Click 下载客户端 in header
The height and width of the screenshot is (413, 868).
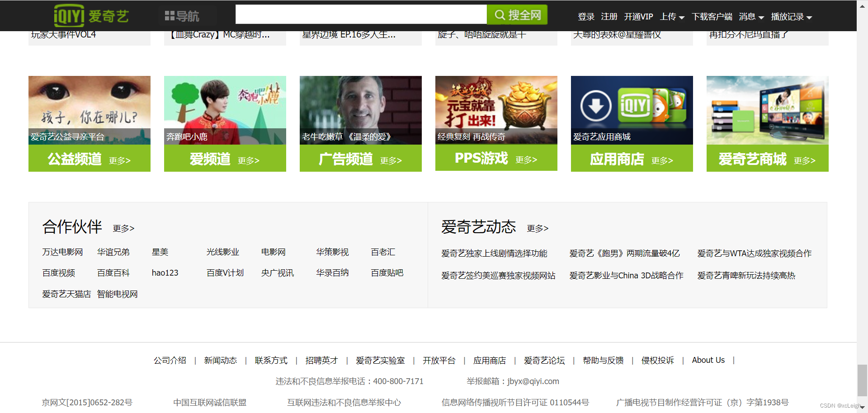712,17
